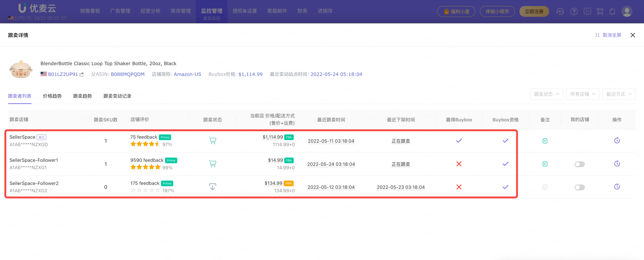Viewport: 644px width, 260px height.
Task: Toggle my-store switch for SellerSpace-Follower2
Action: (x=580, y=187)
